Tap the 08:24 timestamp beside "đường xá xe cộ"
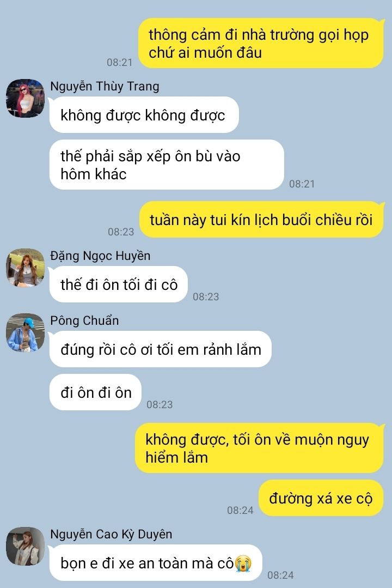 (240, 510)
